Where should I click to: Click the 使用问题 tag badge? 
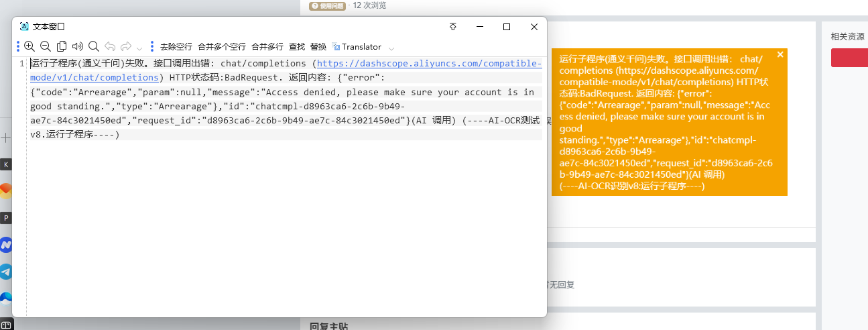(x=327, y=5)
